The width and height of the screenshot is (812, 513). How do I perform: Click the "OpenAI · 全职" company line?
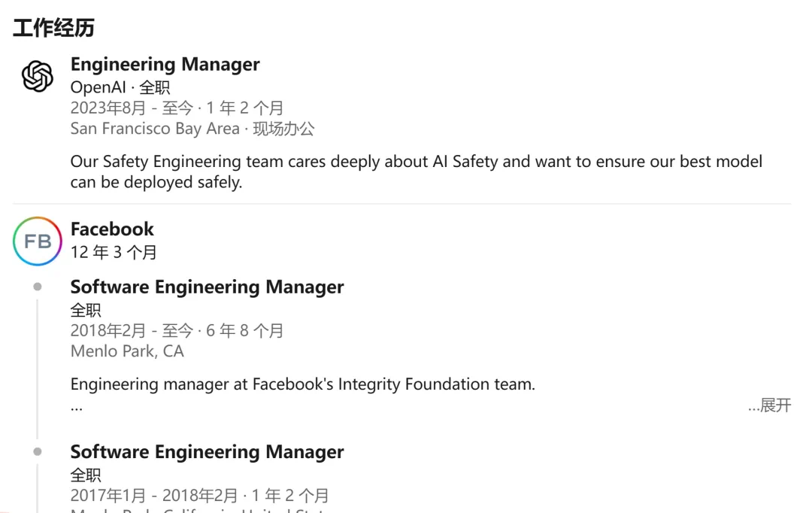pos(120,87)
